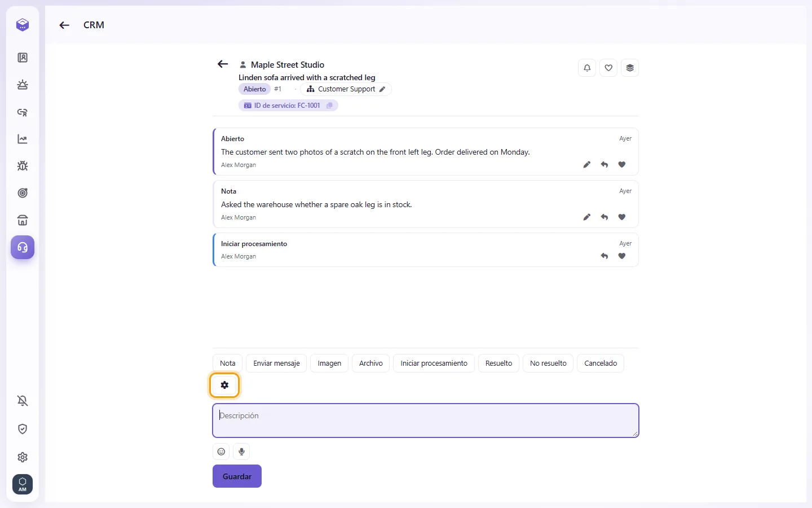The height and width of the screenshot is (508, 812).
Task: Mark ticket as No resuelto
Action: [x=548, y=364]
